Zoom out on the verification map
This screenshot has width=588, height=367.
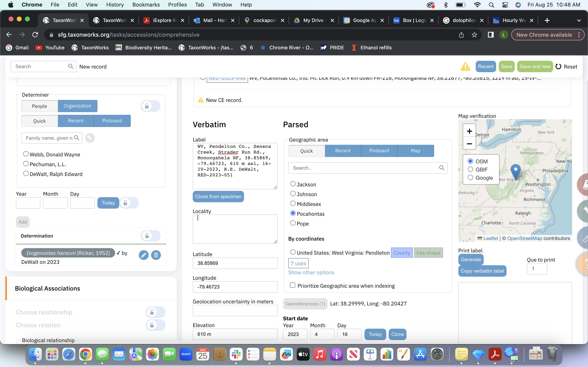tap(469, 144)
